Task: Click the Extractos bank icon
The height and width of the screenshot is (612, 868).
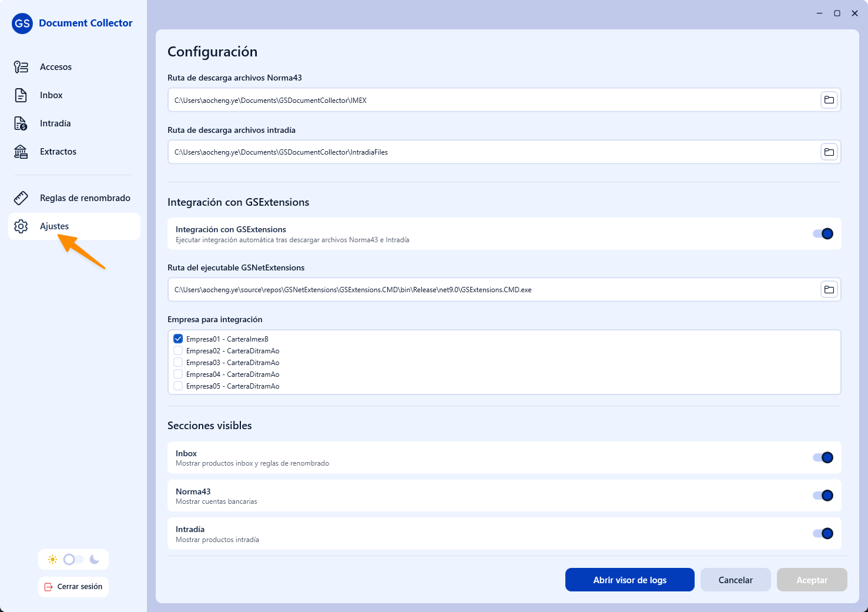Action: [x=21, y=152]
